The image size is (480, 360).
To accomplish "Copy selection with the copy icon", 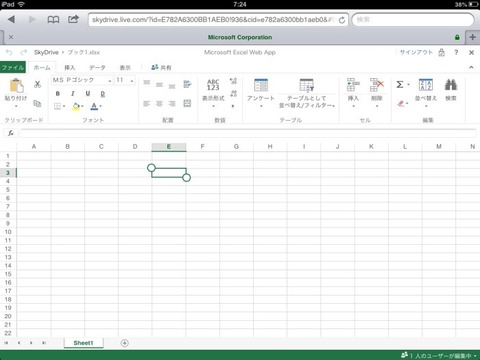I will click(37, 104).
